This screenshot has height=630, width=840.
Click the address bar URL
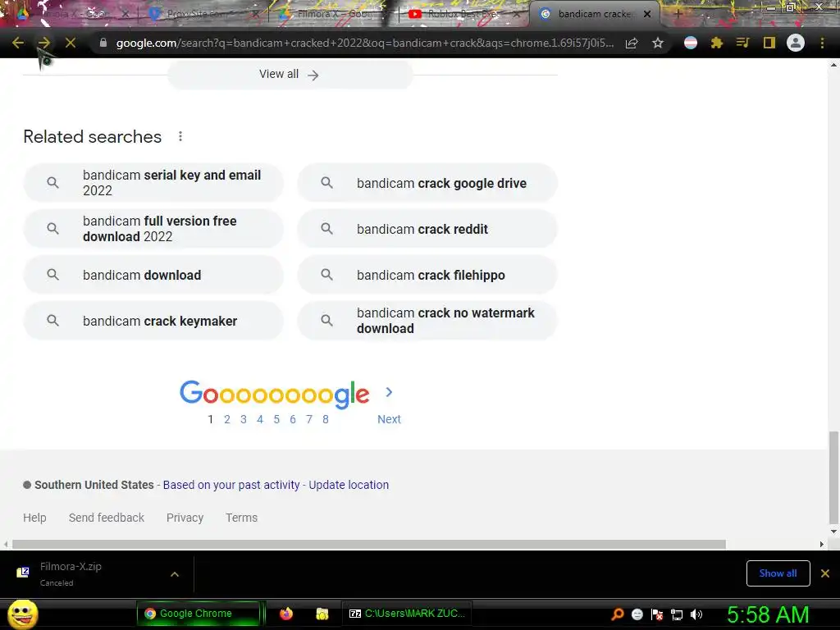[x=364, y=43]
